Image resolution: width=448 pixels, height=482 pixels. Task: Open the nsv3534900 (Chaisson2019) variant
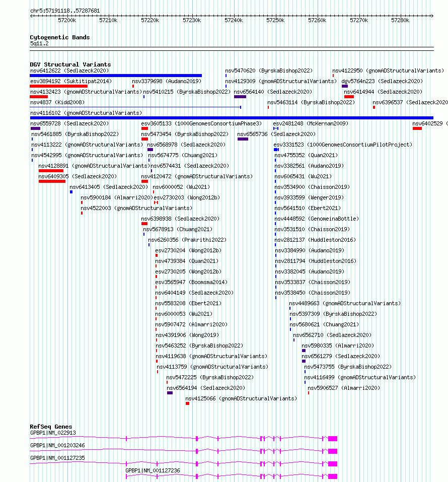point(312,187)
